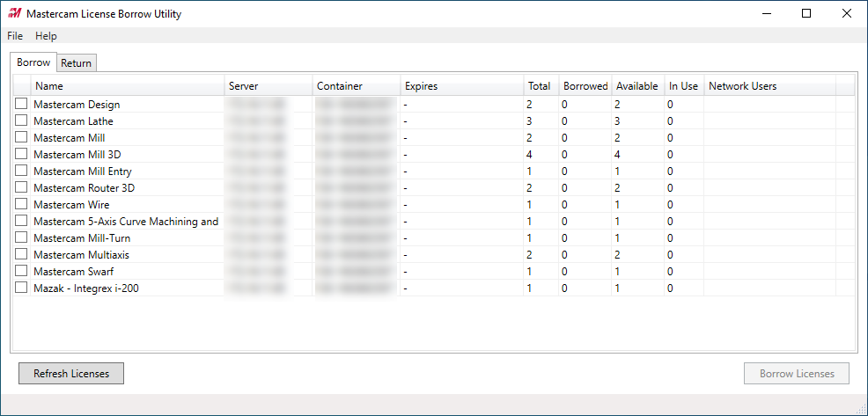Screen dimensions: 868x416
Task: Click the 'Mastercam Mill-Turn' name text
Action: pos(82,237)
